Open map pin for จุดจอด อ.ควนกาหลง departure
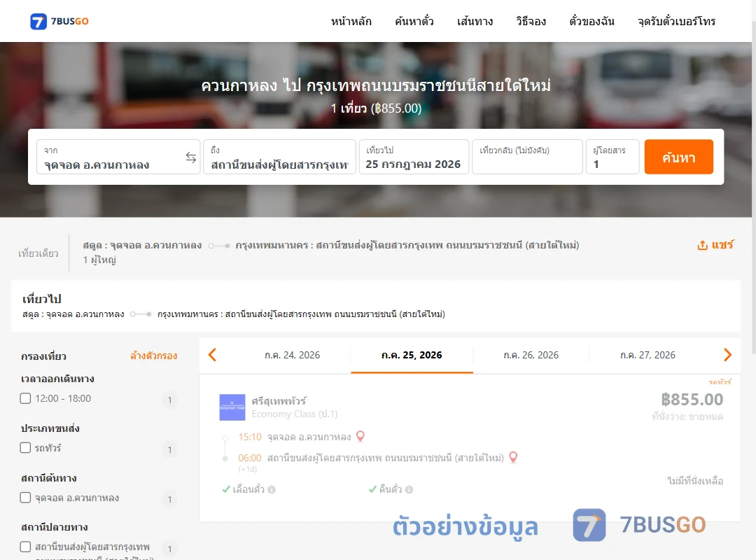 pos(360,437)
